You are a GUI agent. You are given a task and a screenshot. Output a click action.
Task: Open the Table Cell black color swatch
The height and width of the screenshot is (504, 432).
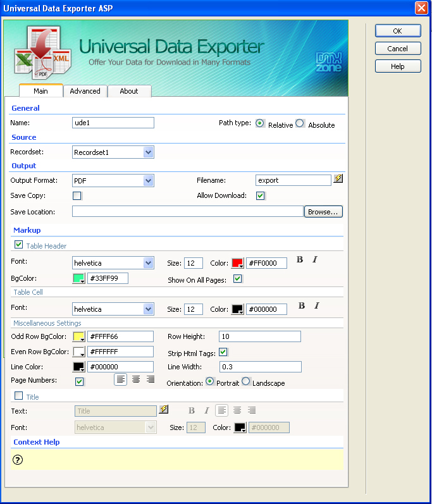click(238, 309)
